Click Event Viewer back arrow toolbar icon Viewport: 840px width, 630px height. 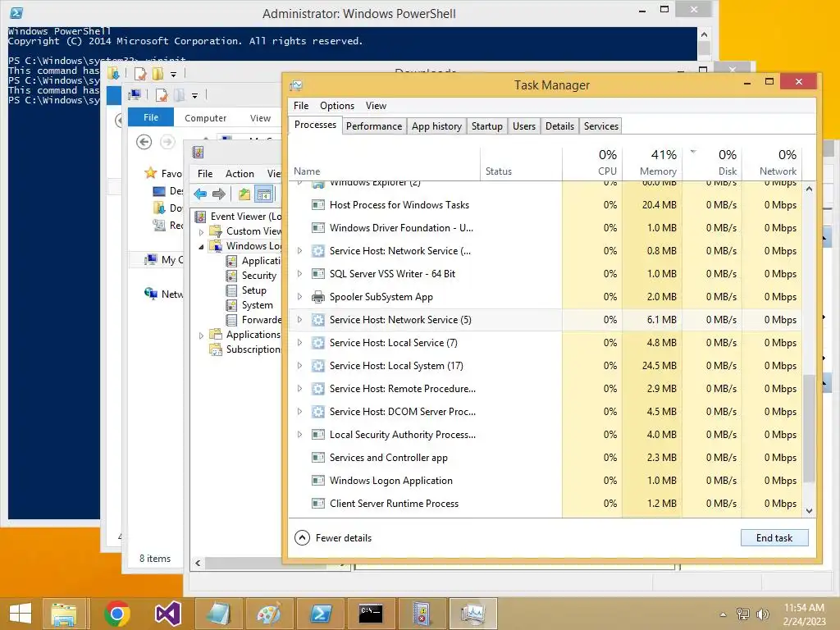coord(200,194)
